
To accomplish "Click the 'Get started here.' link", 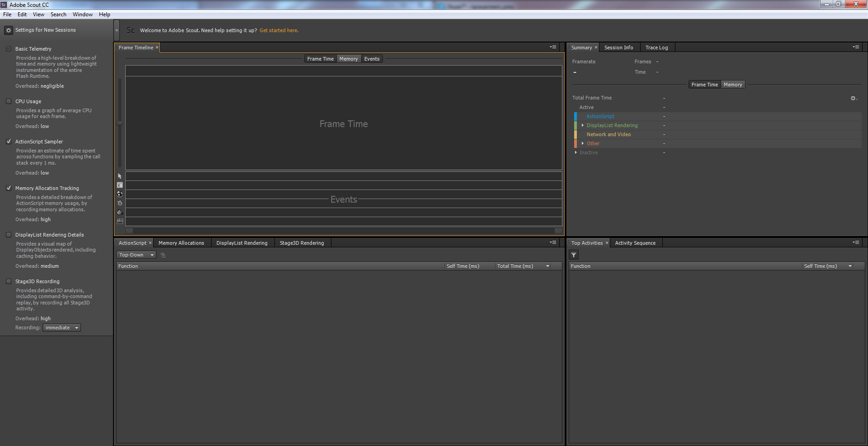I will [279, 30].
